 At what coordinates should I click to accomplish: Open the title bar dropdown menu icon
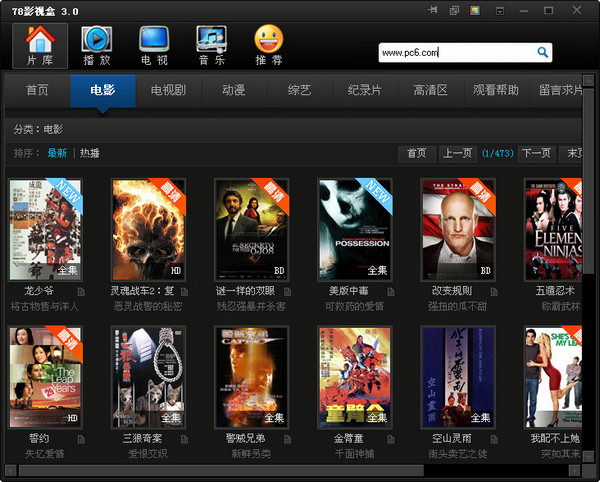500,11
